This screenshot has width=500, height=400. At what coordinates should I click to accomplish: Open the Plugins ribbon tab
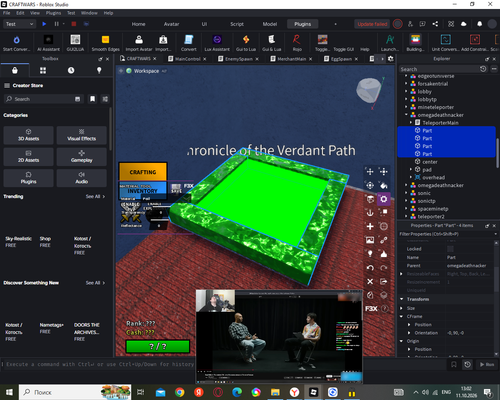[302, 24]
